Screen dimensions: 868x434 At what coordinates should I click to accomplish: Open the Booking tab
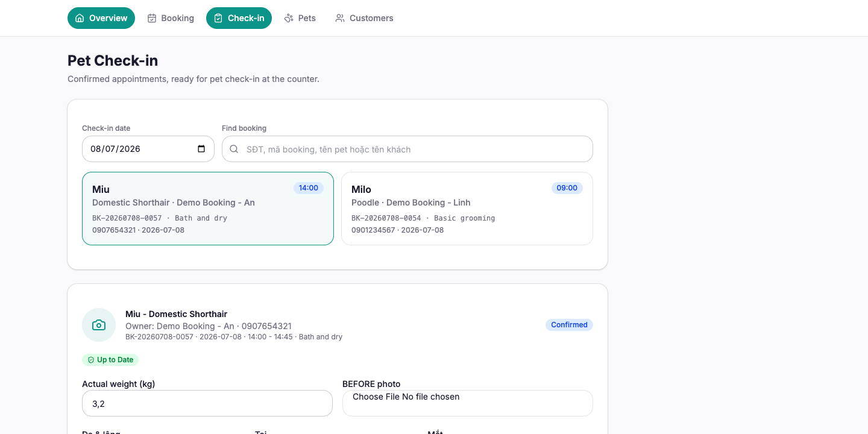pos(171,18)
